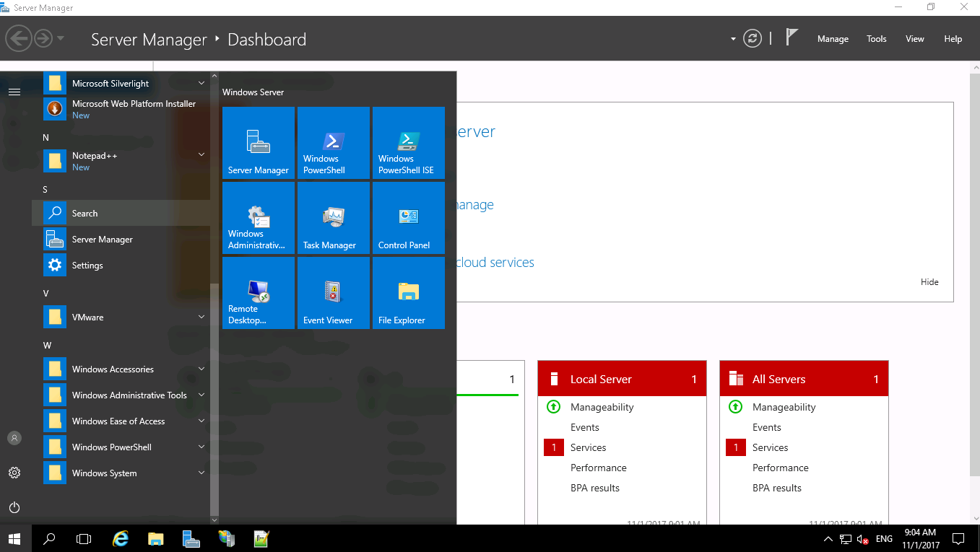Screen dimensions: 980x552
Task: Open Settings in the Start apps list
Action: click(x=87, y=266)
